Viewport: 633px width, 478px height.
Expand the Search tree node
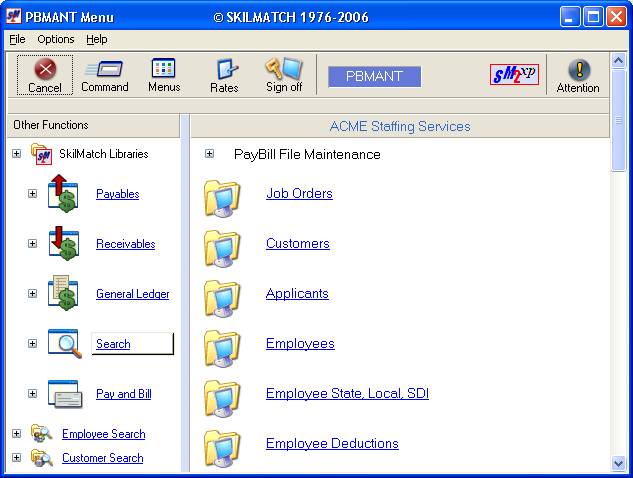click(x=33, y=344)
